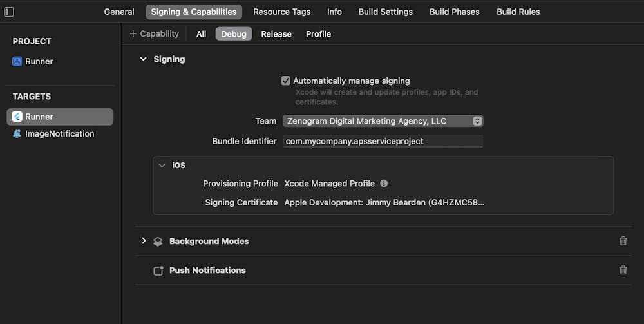644x324 pixels.
Task: Toggle the sidebar panel icon
Action: click(9, 12)
